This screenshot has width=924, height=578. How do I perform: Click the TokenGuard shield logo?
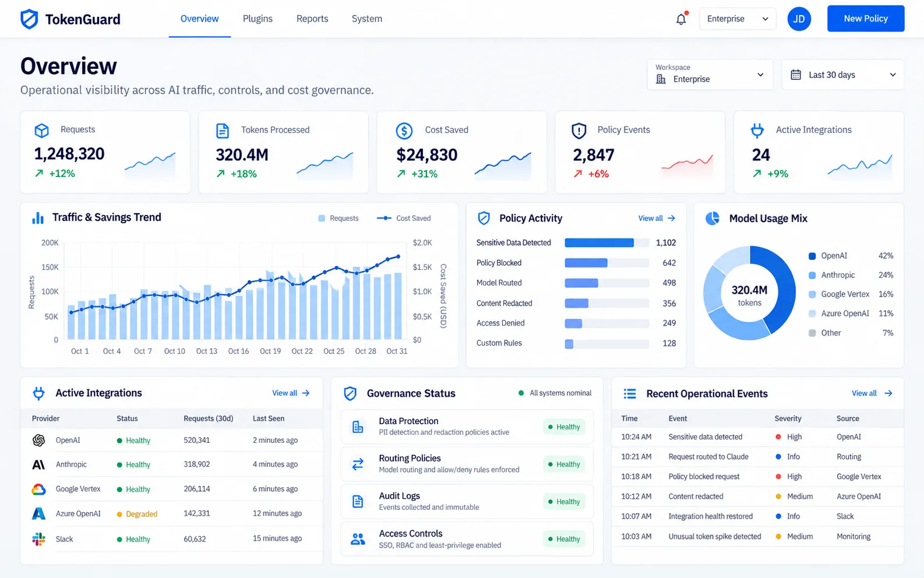tap(29, 19)
